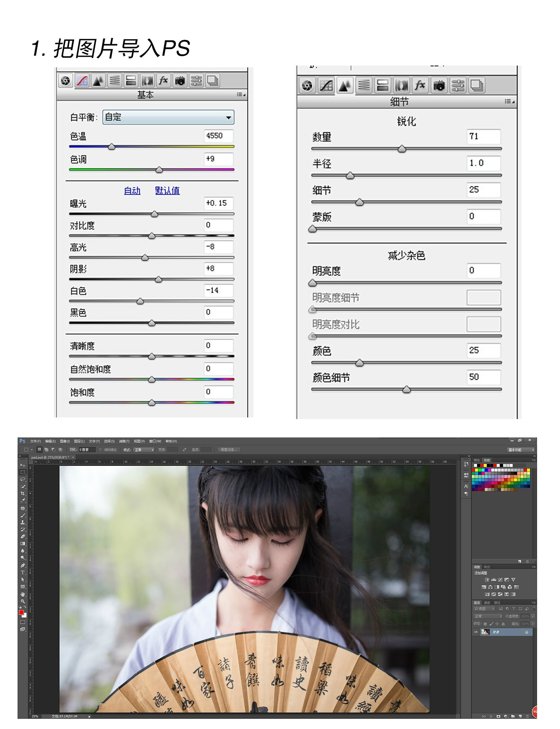Select the Gradient tool
The image size is (560, 729).
pyautogui.click(x=23, y=543)
